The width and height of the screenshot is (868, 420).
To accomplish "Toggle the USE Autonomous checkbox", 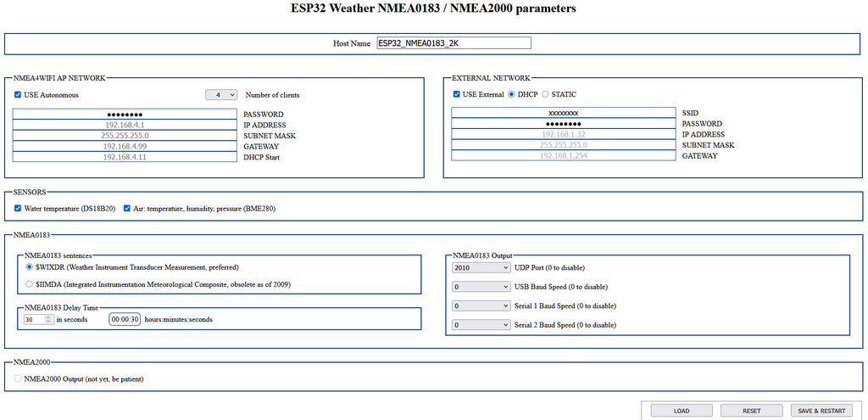I will (18, 95).
